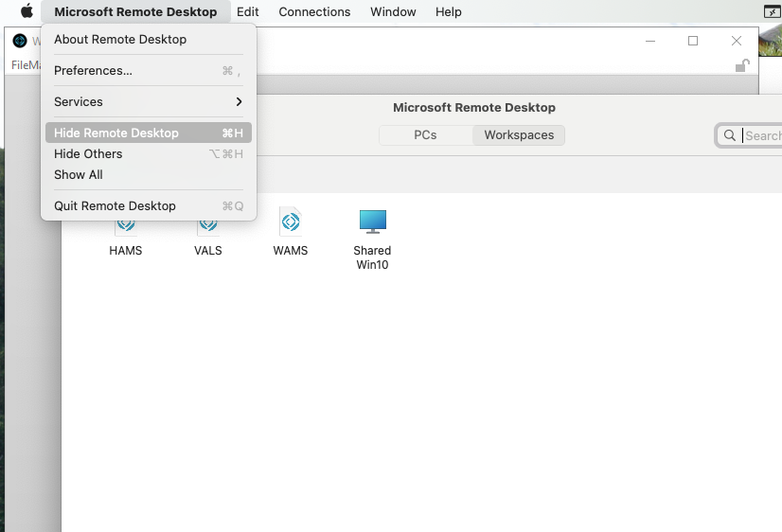
Task: Open the Help menu
Action: pyautogui.click(x=449, y=11)
